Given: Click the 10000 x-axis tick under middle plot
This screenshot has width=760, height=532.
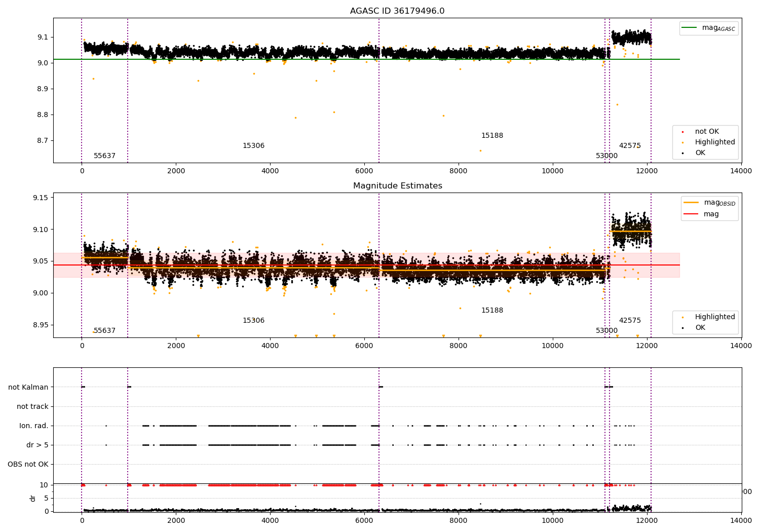Looking at the screenshot, I should 553,346.
